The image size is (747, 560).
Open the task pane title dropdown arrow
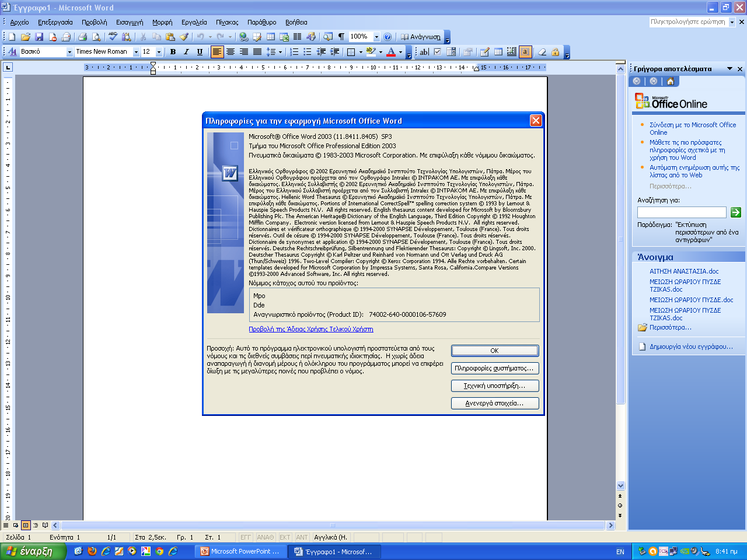pyautogui.click(x=729, y=69)
